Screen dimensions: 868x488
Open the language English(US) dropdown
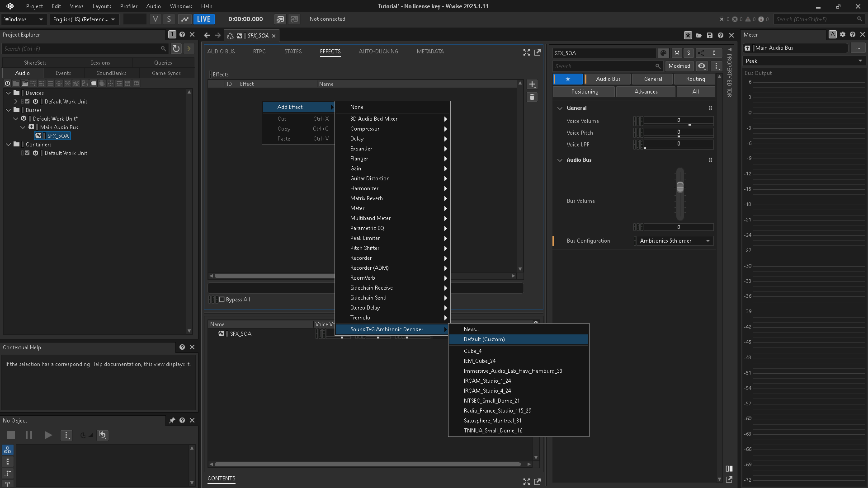84,19
